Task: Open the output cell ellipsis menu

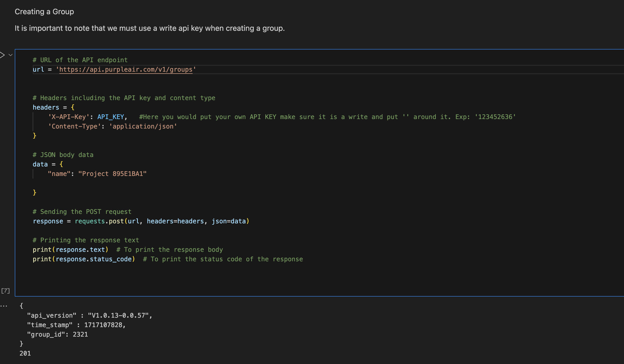Action: tap(4, 306)
